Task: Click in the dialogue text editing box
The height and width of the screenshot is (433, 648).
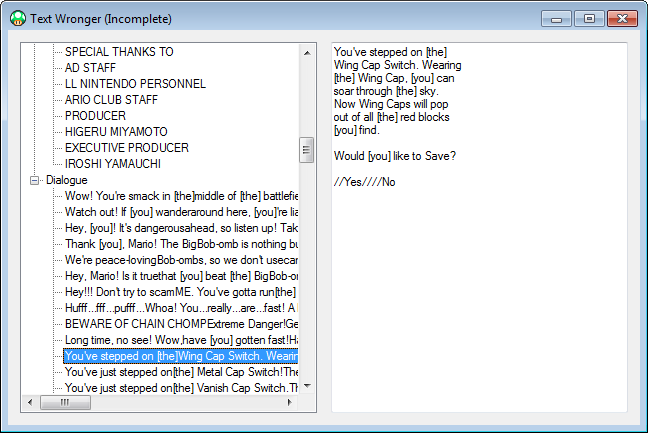Action: click(x=479, y=227)
